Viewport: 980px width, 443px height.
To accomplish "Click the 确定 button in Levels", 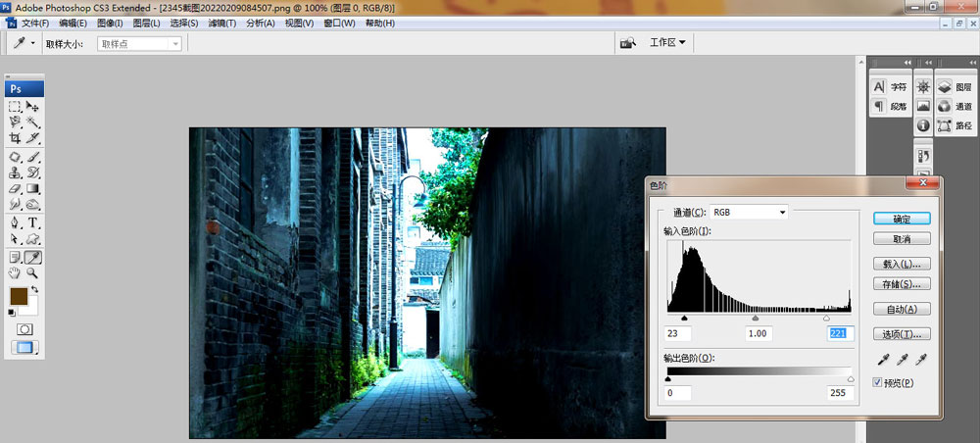I will coord(901,219).
